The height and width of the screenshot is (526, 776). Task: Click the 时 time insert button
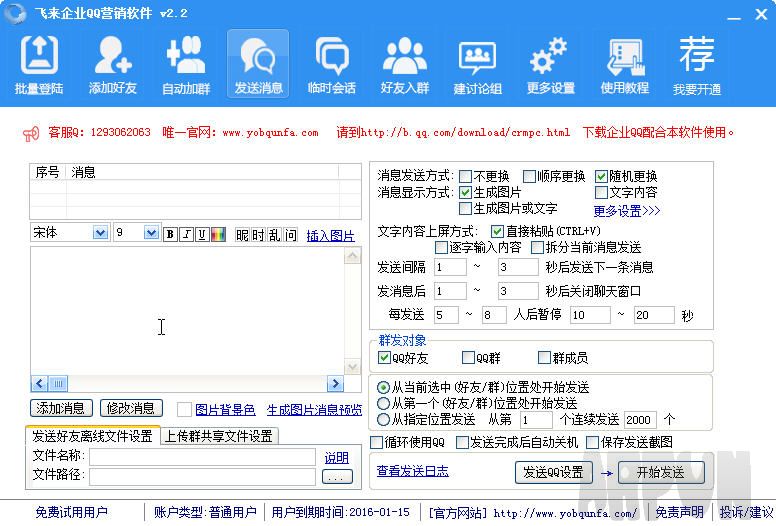coord(258,235)
